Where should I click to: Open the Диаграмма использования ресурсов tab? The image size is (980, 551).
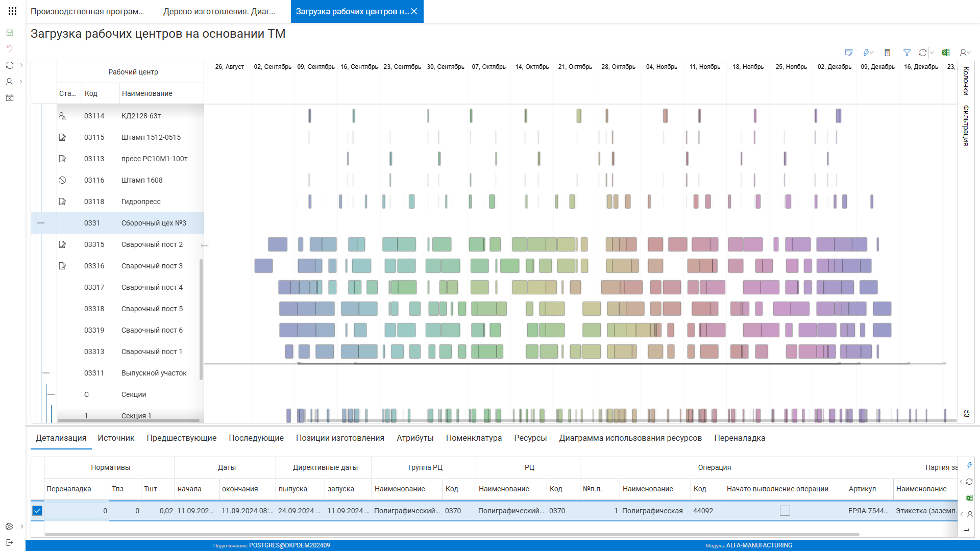[630, 438]
